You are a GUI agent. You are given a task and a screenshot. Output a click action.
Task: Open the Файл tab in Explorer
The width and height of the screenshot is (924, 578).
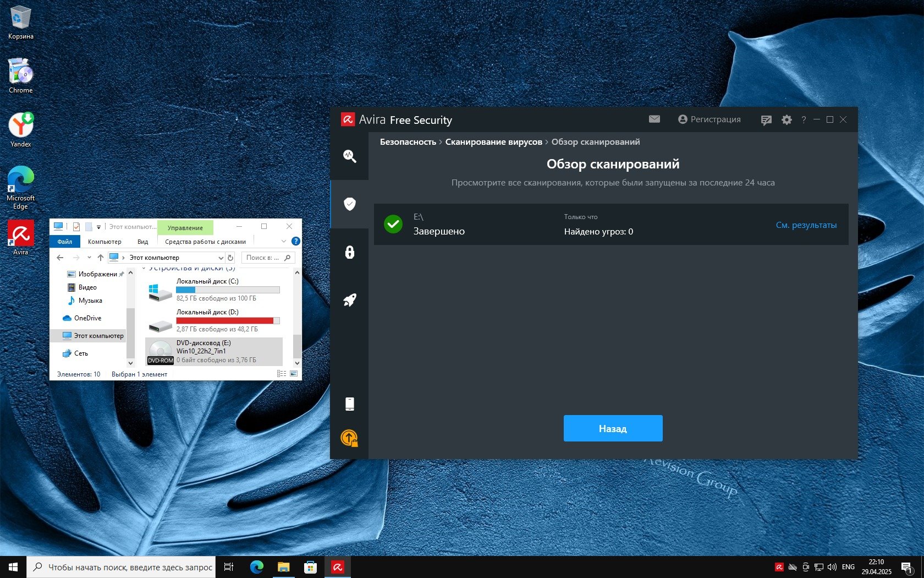pos(65,242)
